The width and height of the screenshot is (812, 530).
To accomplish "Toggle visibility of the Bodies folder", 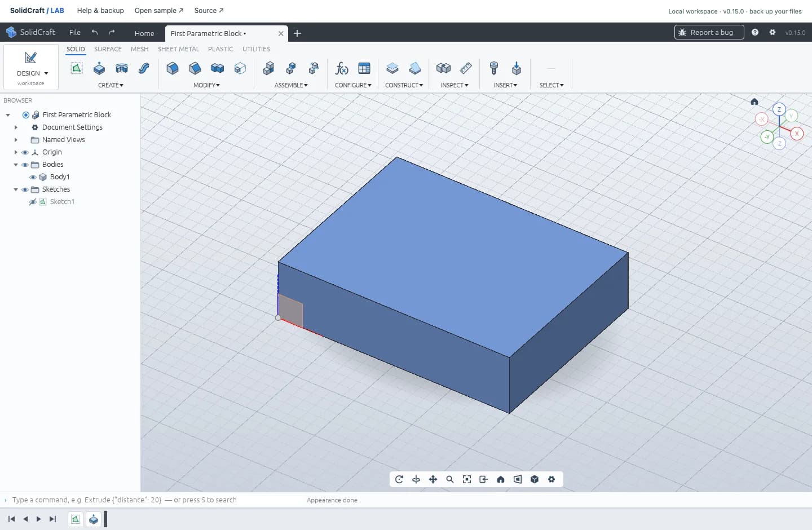I will (x=25, y=165).
